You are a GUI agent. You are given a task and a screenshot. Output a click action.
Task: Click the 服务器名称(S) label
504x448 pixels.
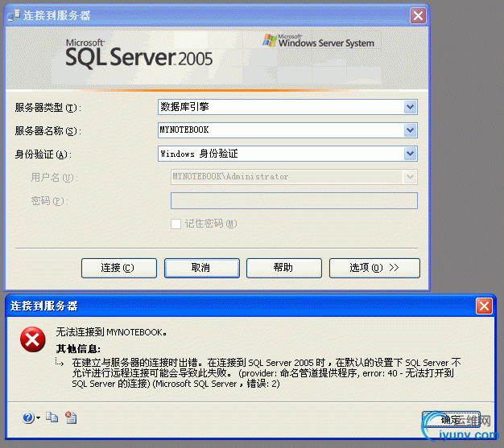click(48, 131)
